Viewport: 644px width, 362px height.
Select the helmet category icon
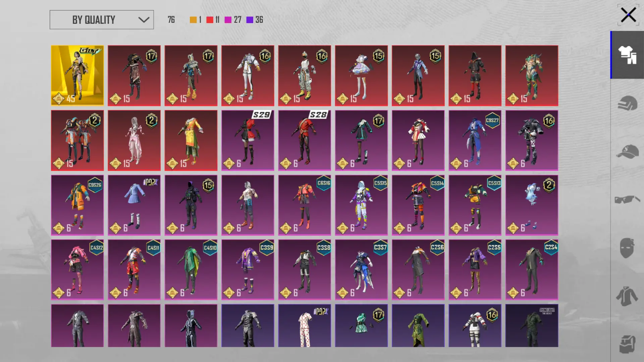(627, 103)
